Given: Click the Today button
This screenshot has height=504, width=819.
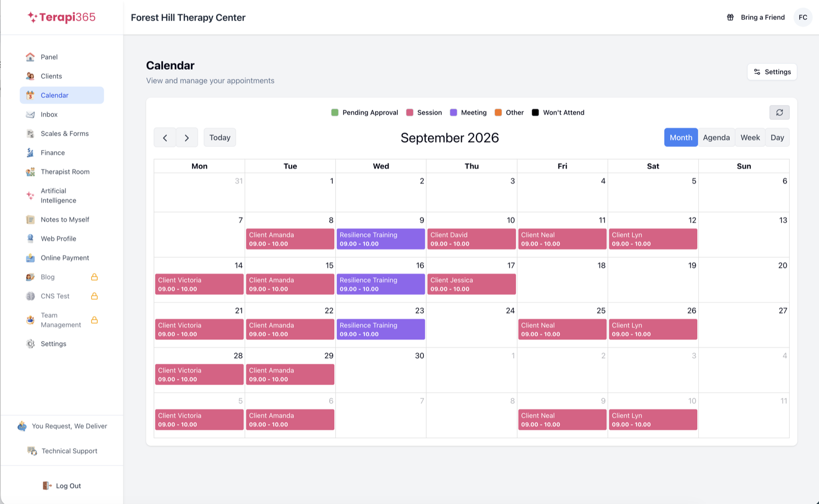Looking at the screenshot, I should [220, 138].
